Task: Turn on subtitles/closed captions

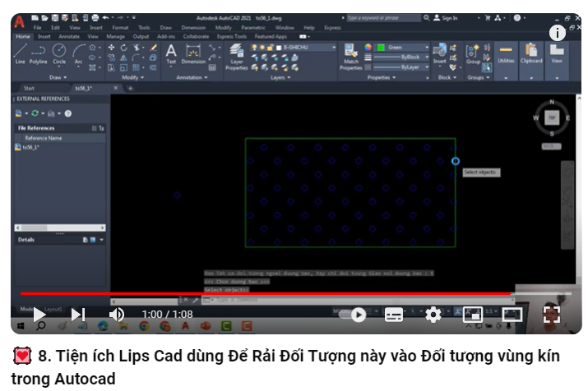Action: tap(394, 315)
